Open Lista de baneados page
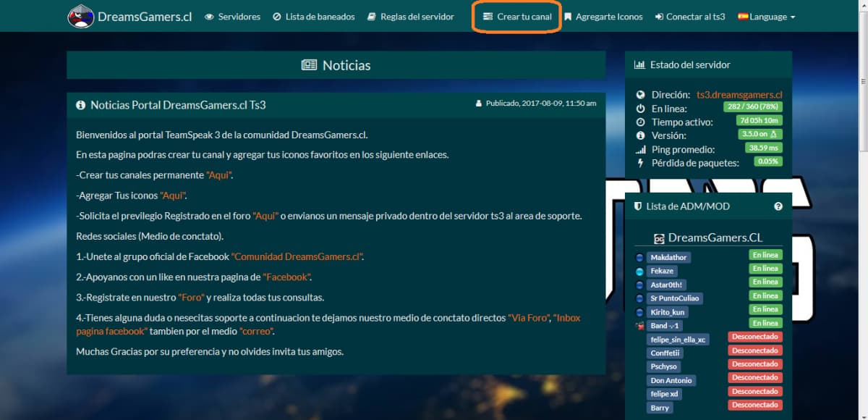Screen dimensions: 868x420 click(x=314, y=17)
